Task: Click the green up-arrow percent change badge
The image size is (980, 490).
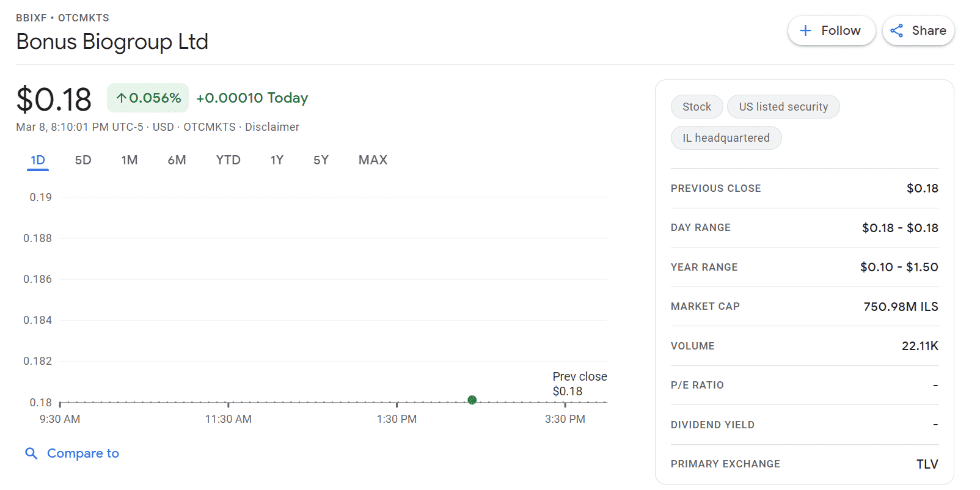Action: [148, 98]
